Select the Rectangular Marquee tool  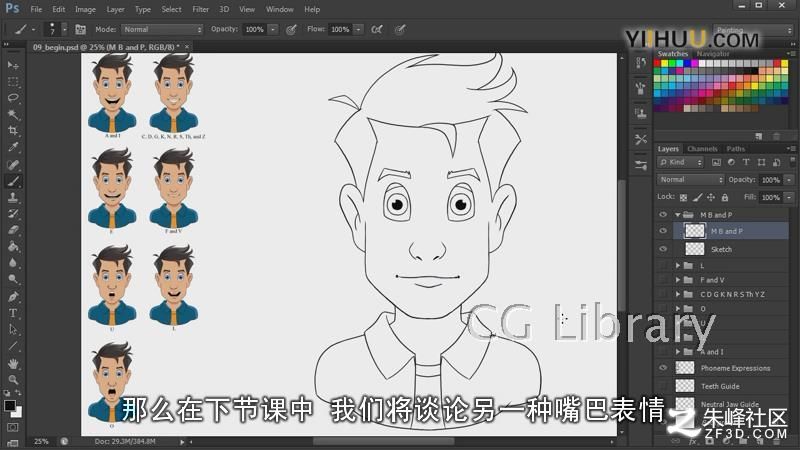(x=13, y=82)
